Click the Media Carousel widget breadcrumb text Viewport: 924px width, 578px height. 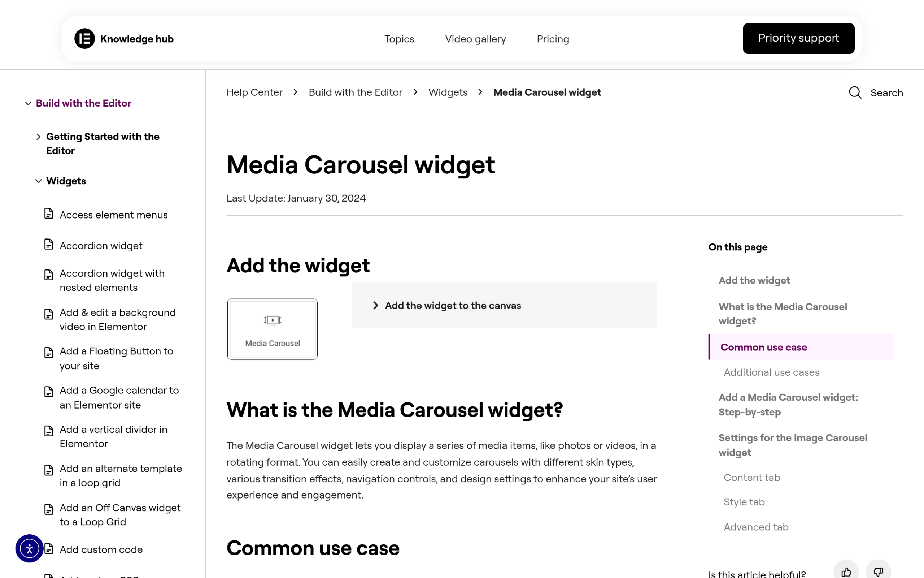pos(547,92)
